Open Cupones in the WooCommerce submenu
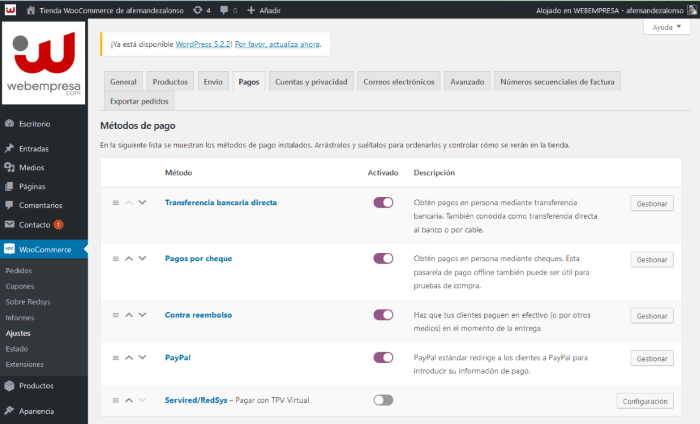700x424 pixels. [20, 285]
